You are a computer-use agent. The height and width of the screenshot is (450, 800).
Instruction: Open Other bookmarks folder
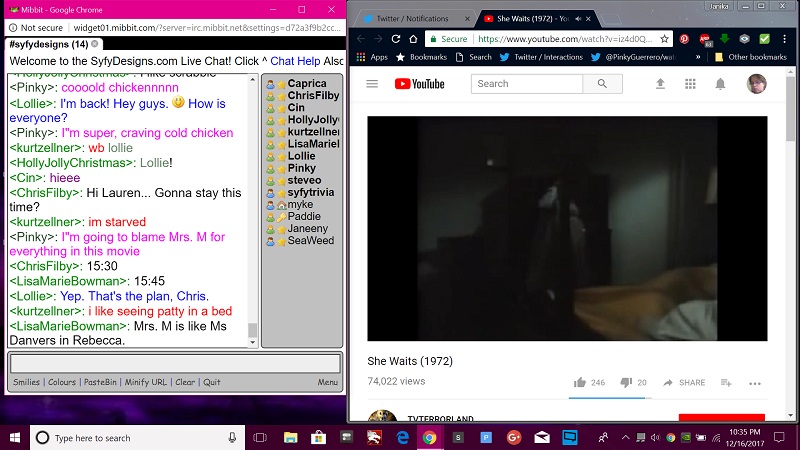pyautogui.click(x=751, y=57)
